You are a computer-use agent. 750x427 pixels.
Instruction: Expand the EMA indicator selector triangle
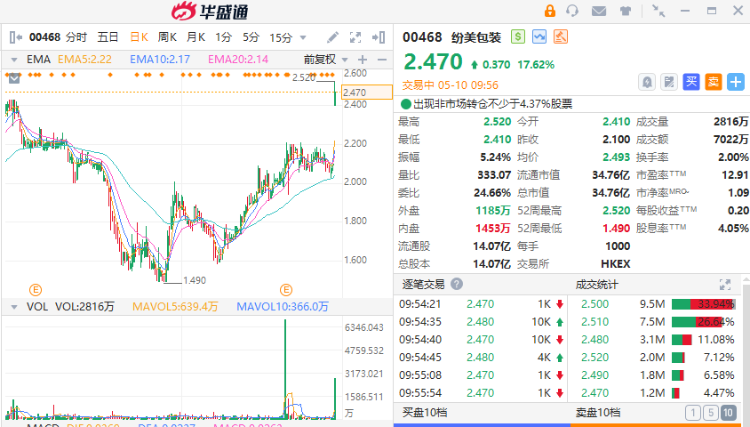tap(14, 60)
